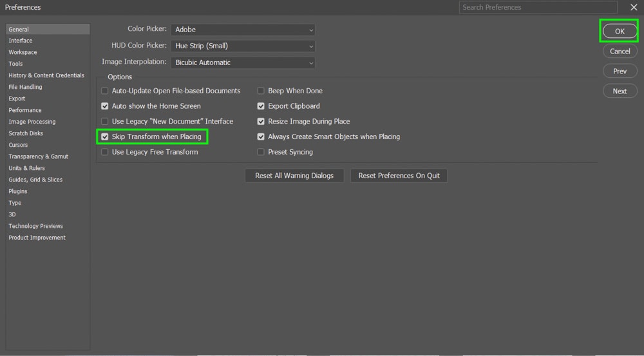Viewport: 644px width, 356px height.
Task: Expand the HUD Color Picker dropdown
Action: [243, 46]
